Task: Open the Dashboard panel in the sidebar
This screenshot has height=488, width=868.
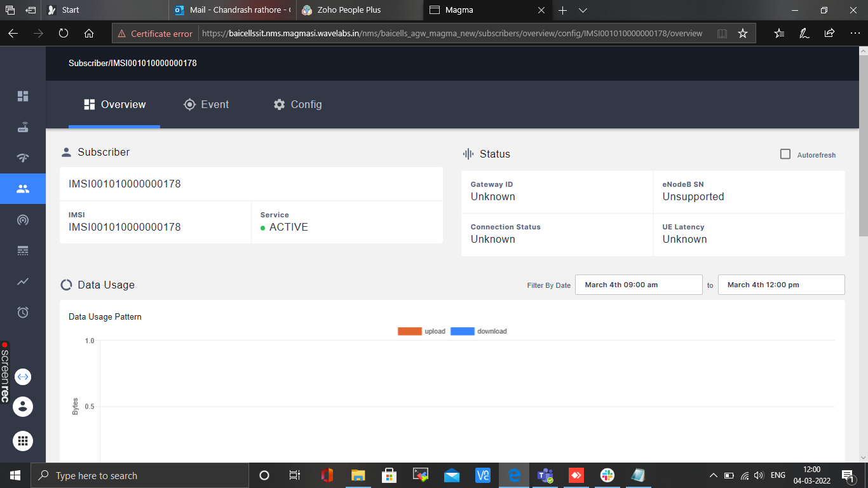Action: point(23,95)
